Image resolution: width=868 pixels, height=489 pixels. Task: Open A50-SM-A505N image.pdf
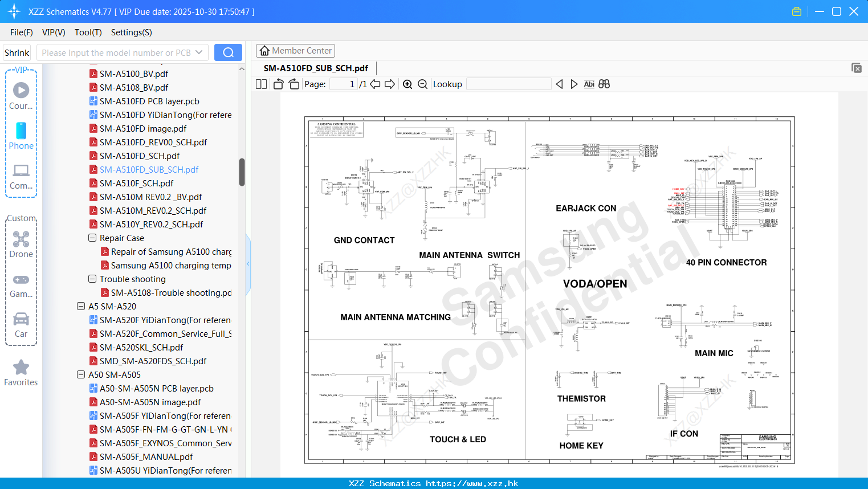pyautogui.click(x=145, y=402)
